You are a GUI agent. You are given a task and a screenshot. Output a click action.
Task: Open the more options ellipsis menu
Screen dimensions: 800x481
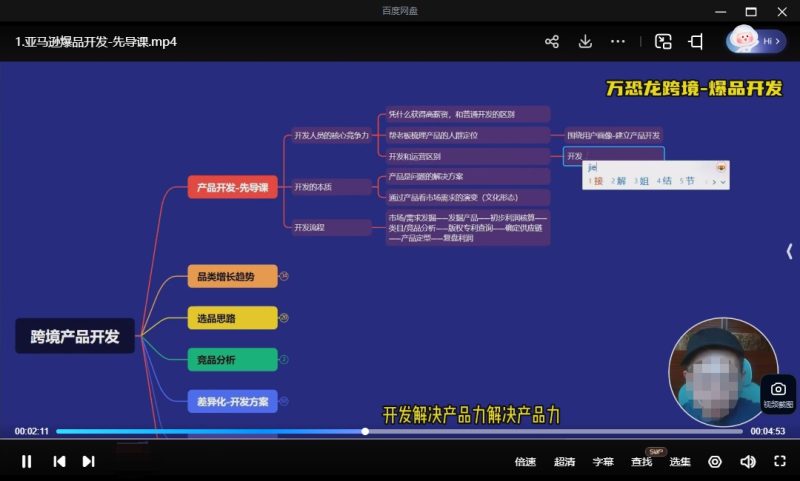tap(618, 41)
